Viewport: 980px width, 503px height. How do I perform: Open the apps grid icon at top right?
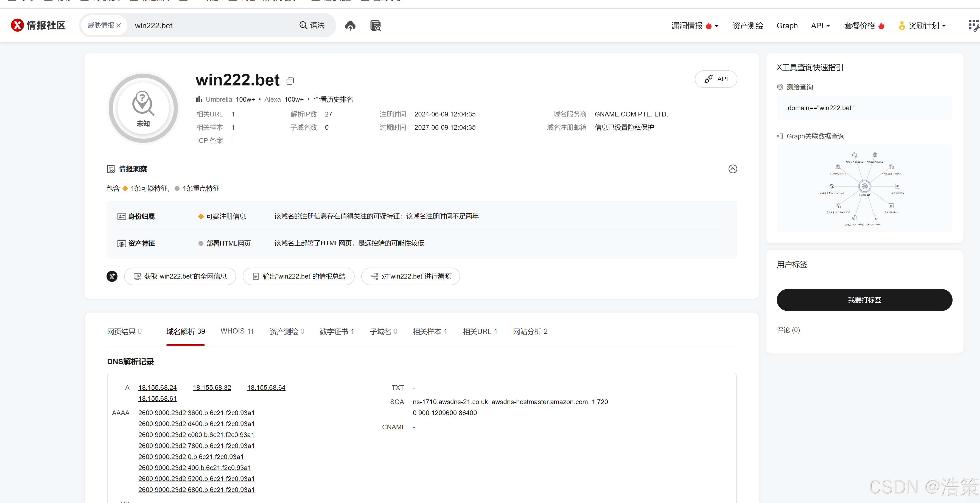point(973,26)
